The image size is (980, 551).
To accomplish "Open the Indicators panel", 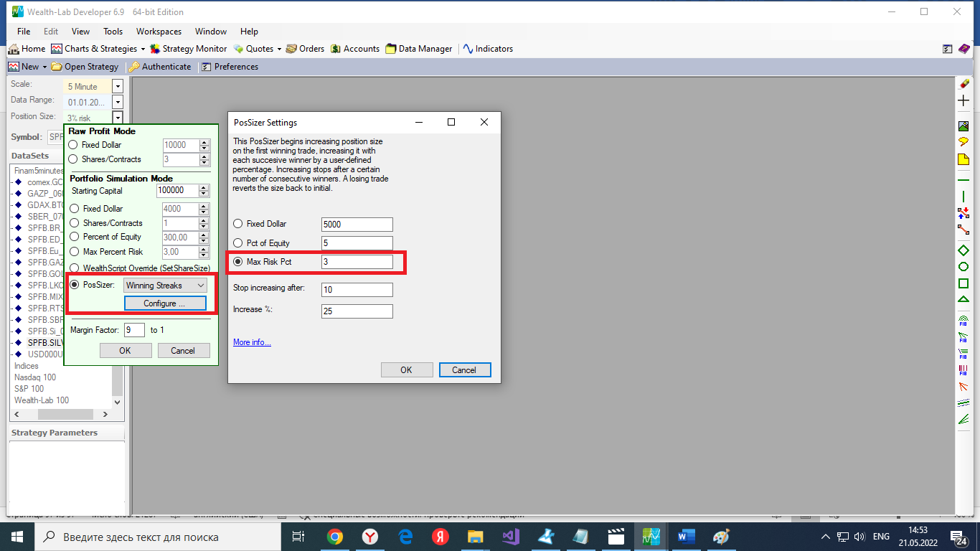I will click(x=488, y=49).
